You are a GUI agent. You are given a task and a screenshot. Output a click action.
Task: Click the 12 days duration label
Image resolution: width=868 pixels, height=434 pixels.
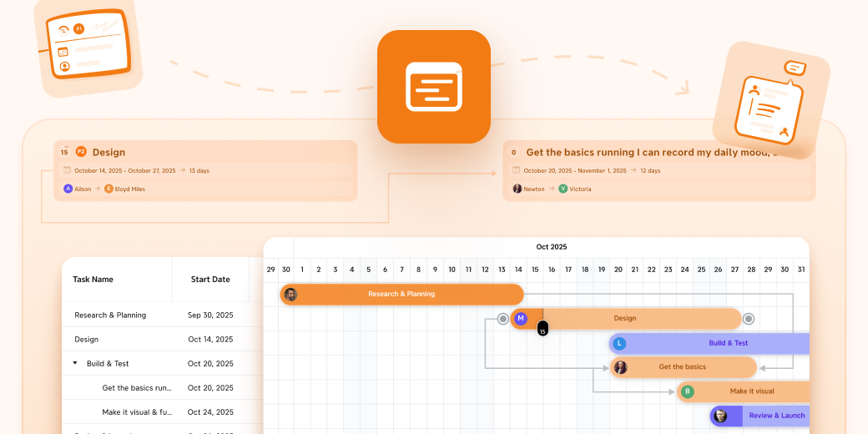coord(650,170)
